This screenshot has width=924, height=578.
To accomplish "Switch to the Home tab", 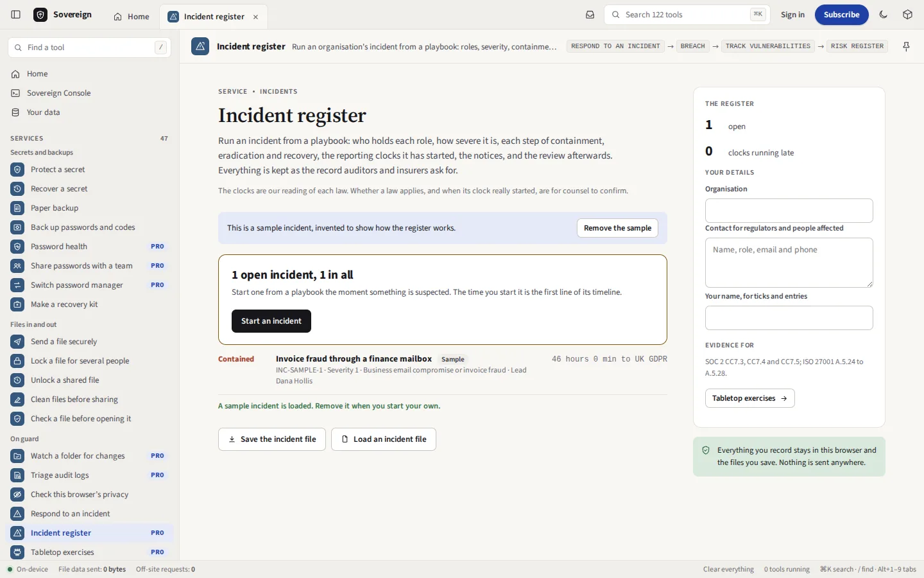I will [x=132, y=17].
